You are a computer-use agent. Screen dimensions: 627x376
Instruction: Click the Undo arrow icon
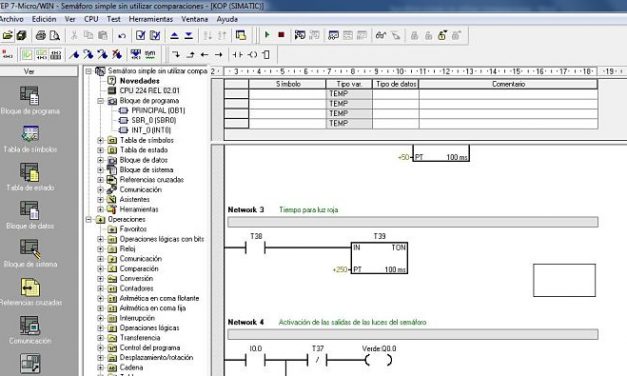click(x=122, y=36)
